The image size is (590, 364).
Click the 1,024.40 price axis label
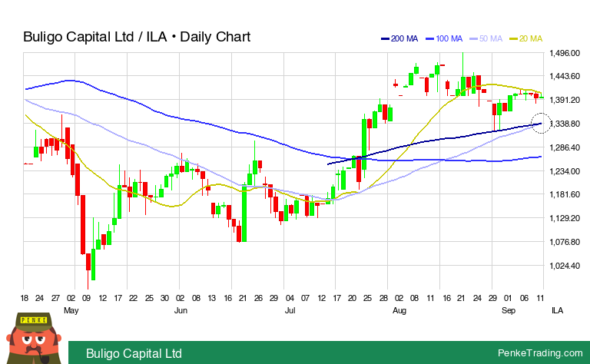[x=565, y=266]
